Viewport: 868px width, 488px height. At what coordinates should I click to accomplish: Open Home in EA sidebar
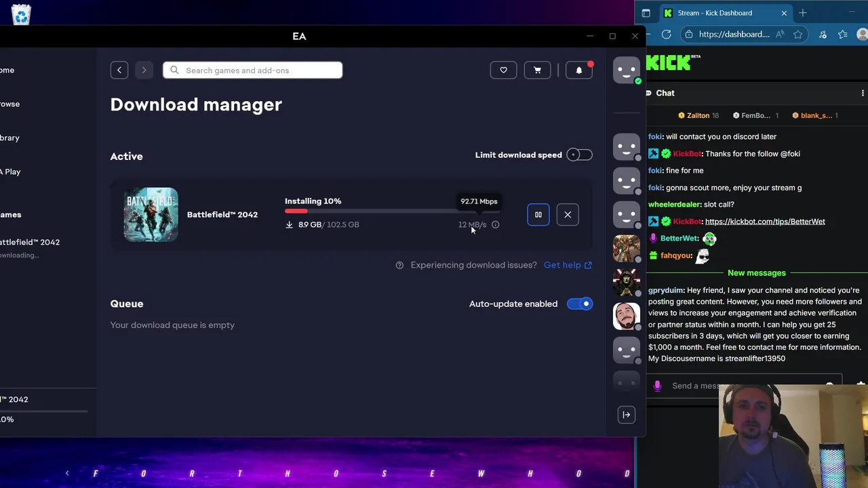[x=7, y=70]
